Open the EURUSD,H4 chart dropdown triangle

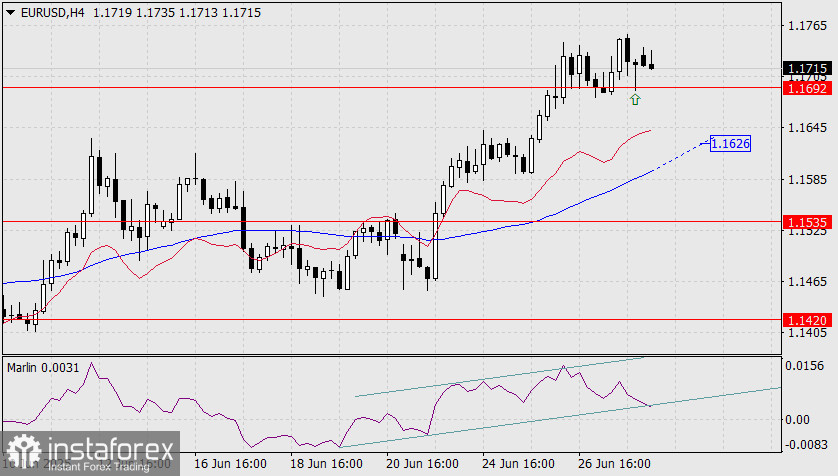10,13
